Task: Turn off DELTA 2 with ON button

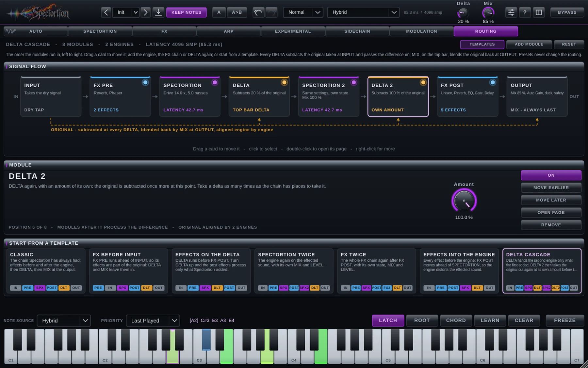Action: point(551,175)
